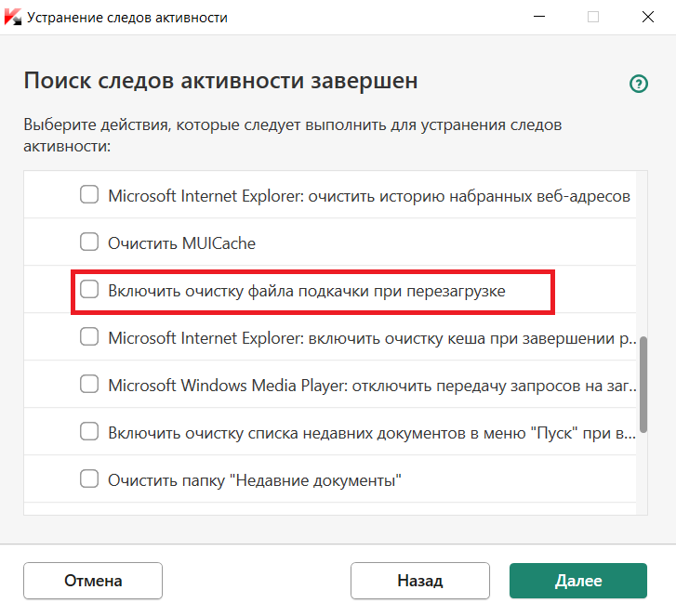Toggle the Microsoft Windows Media Player option
This screenshot has height=616, width=676.
pyautogui.click(x=89, y=385)
